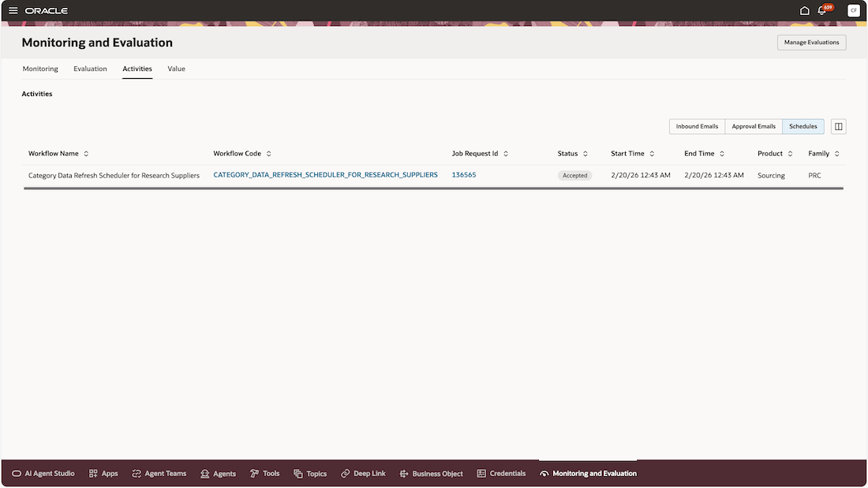The image size is (868, 488).
Task: Switch to the Monitoring tab
Action: (40, 69)
